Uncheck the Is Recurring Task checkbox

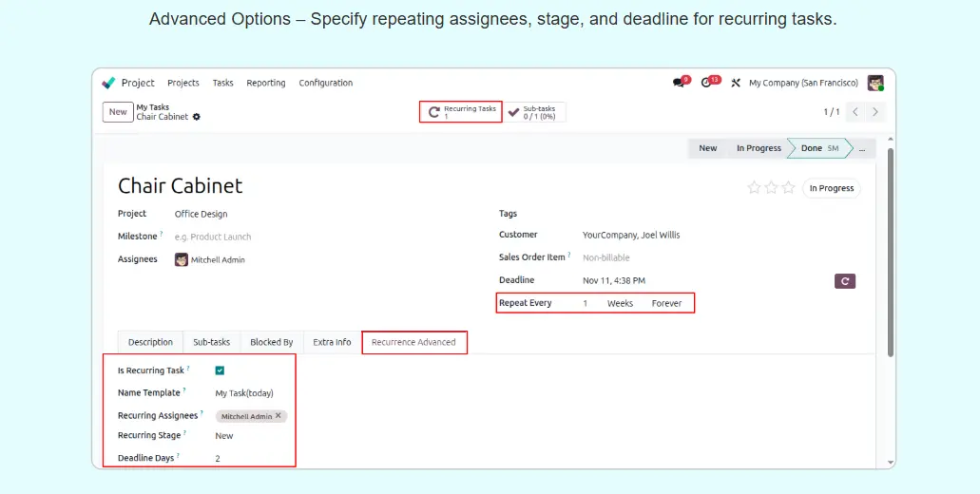pos(220,370)
